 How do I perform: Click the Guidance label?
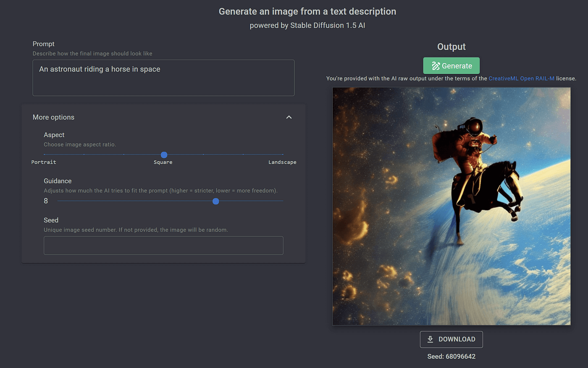58,181
